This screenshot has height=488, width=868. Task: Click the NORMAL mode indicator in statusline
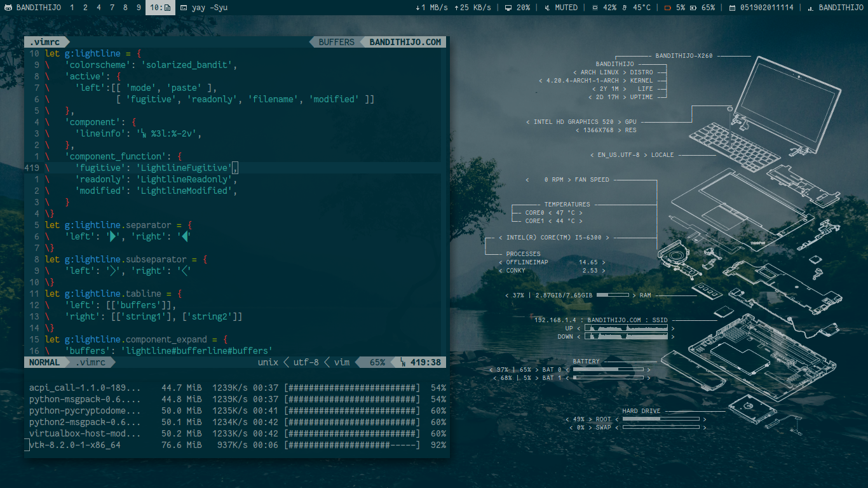pos(44,362)
